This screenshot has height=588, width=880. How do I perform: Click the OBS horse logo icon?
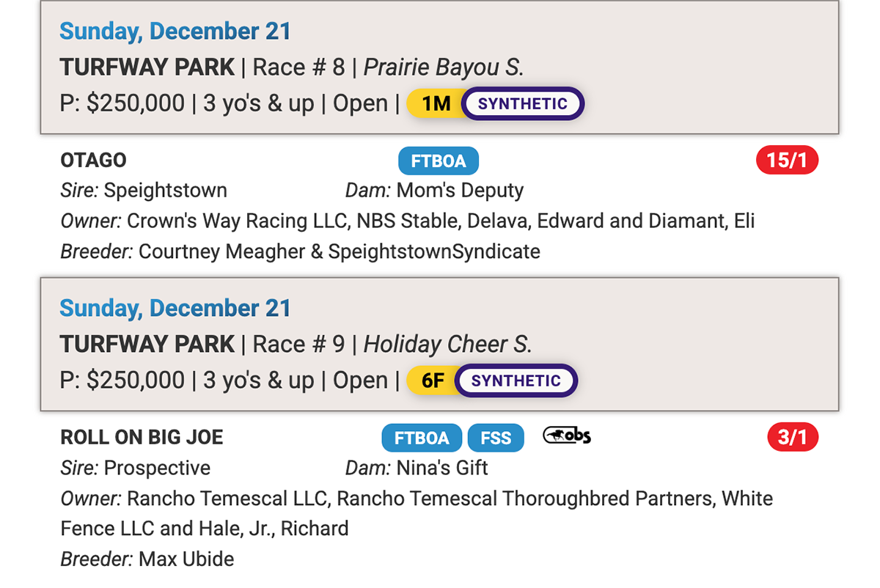[x=567, y=436]
